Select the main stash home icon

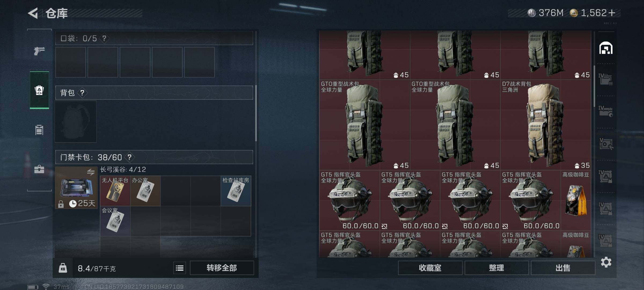pyautogui.click(x=606, y=48)
